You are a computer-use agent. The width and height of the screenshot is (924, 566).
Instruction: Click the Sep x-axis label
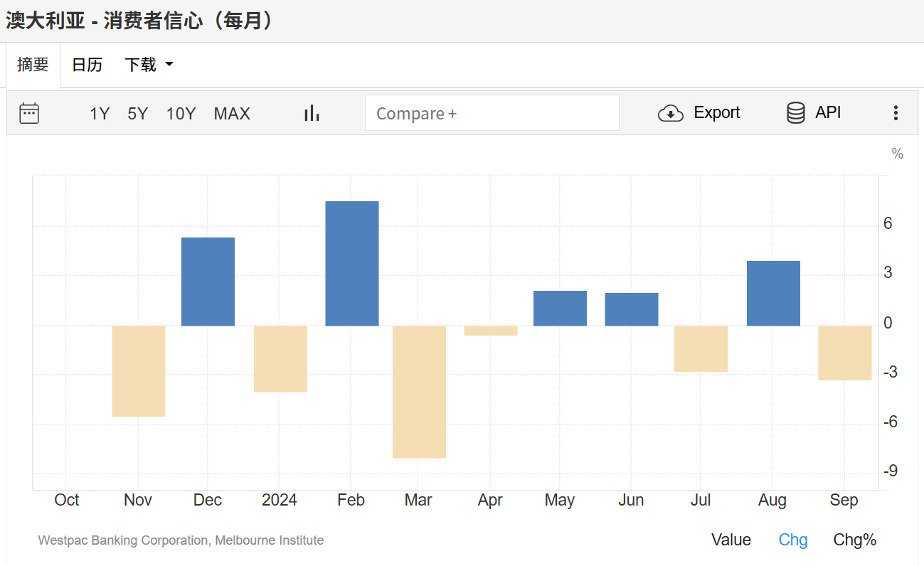(x=844, y=500)
